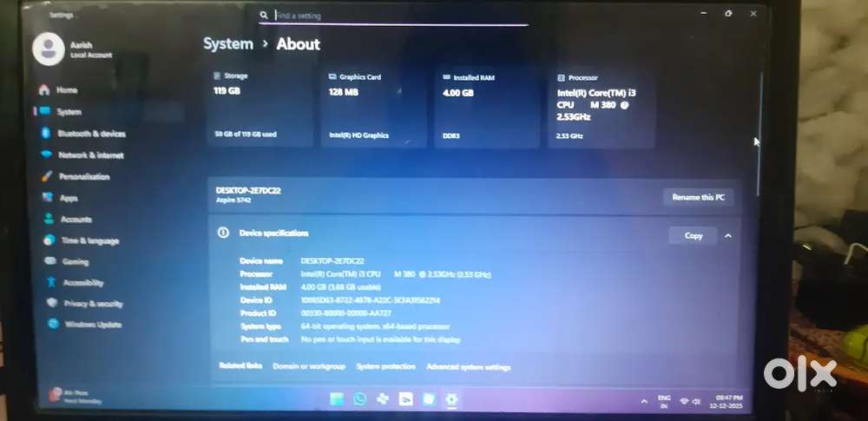The width and height of the screenshot is (868, 421).
Task: Open the Windows Start menu
Action: (337, 398)
